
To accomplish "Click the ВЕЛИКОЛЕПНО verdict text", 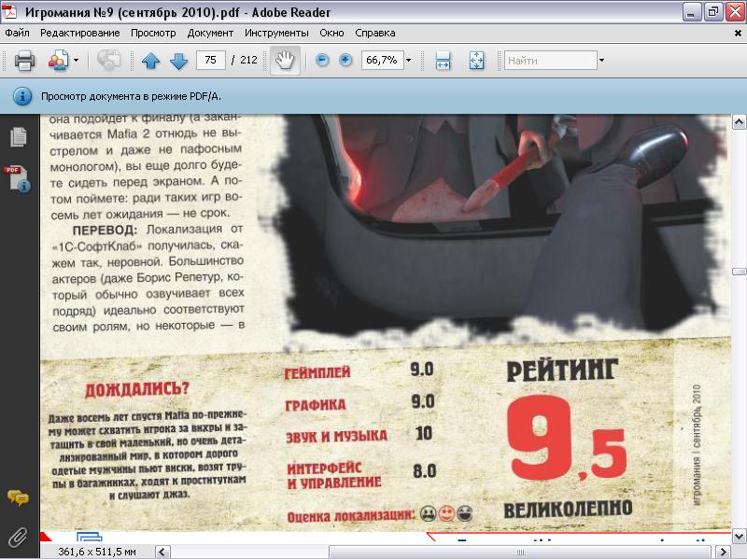I will pos(568,510).
